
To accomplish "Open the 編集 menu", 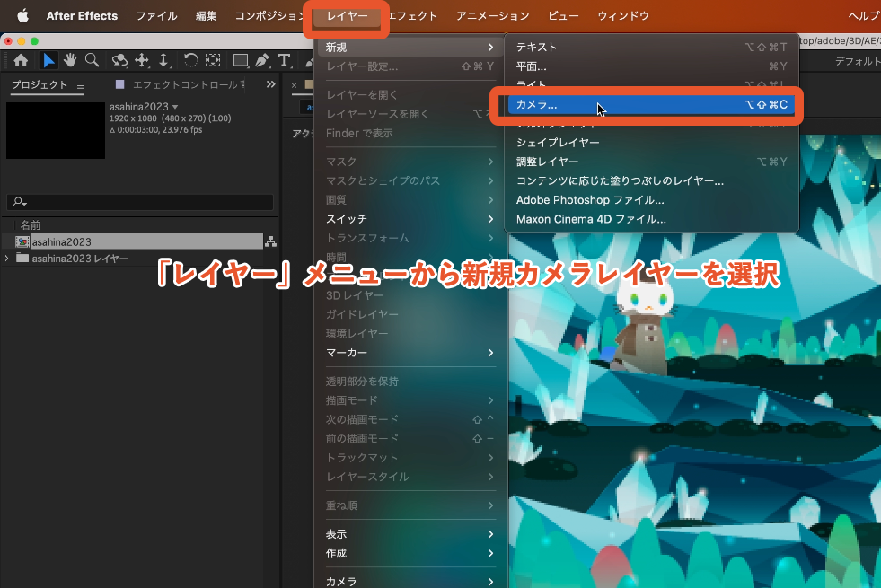I will pyautogui.click(x=206, y=16).
